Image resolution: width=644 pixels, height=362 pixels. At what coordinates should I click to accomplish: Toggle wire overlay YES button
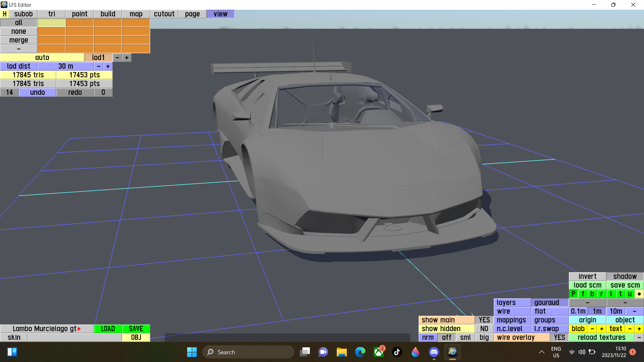click(x=559, y=338)
